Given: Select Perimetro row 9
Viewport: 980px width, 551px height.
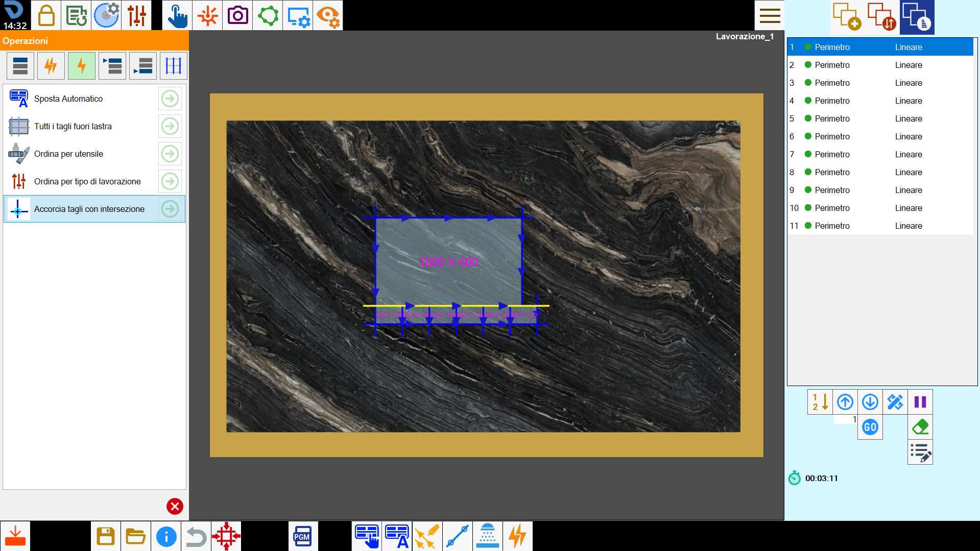Looking at the screenshot, I should [x=880, y=190].
